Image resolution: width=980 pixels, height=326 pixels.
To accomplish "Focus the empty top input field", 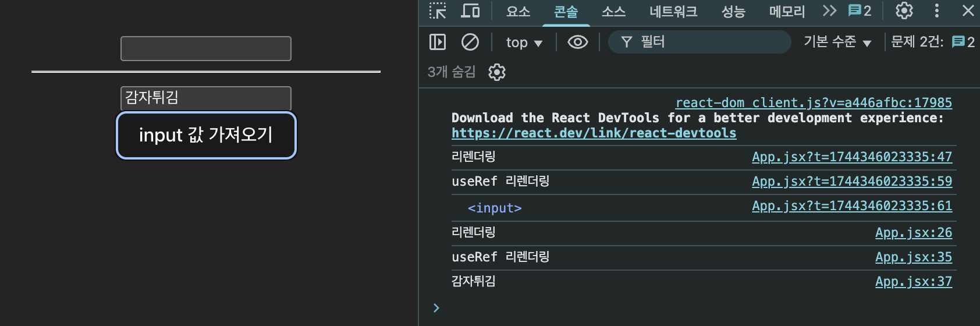I will coord(206,48).
